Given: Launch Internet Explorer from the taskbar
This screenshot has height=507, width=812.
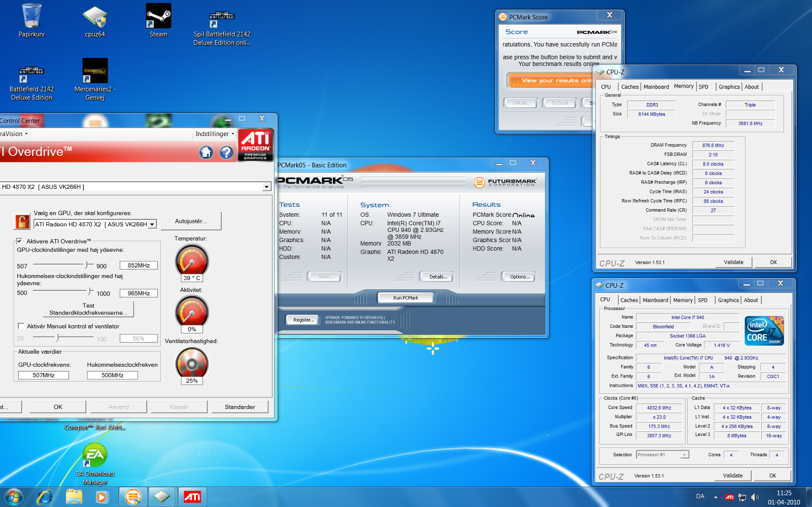Looking at the screenshot, I should coord(45,497).
